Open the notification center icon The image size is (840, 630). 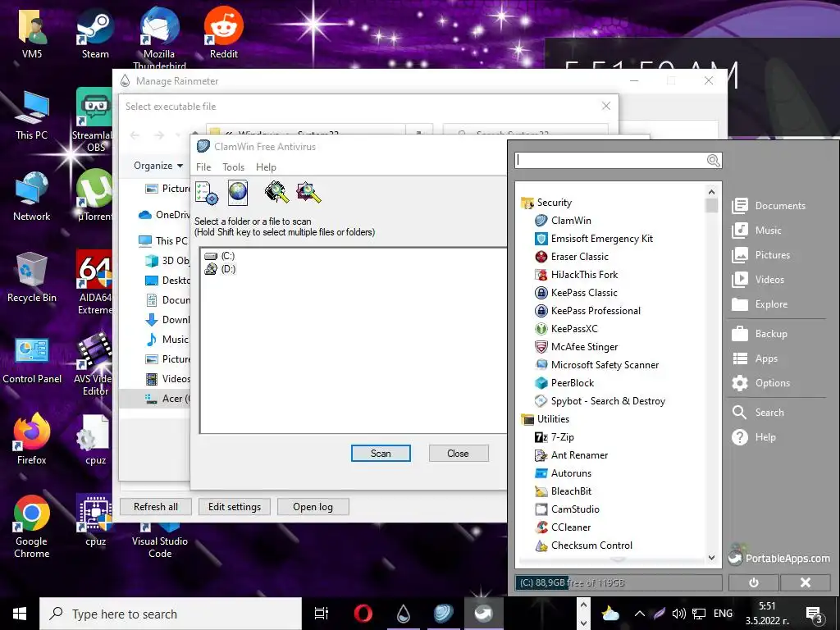[815, 614]
